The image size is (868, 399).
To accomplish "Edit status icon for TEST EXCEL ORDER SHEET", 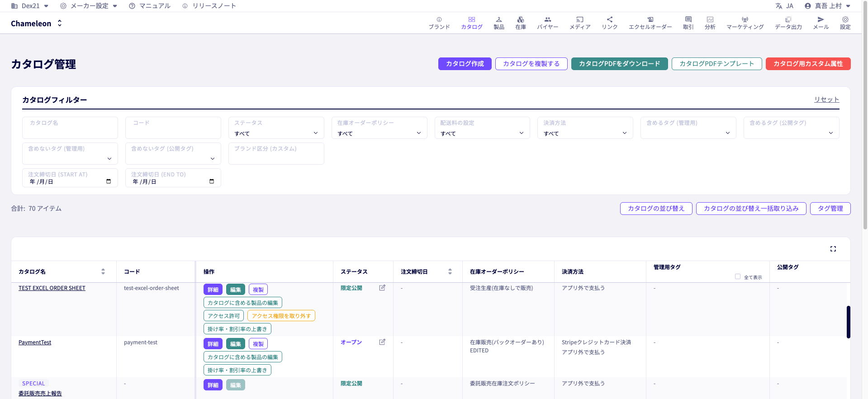I will tap(382, 288).
